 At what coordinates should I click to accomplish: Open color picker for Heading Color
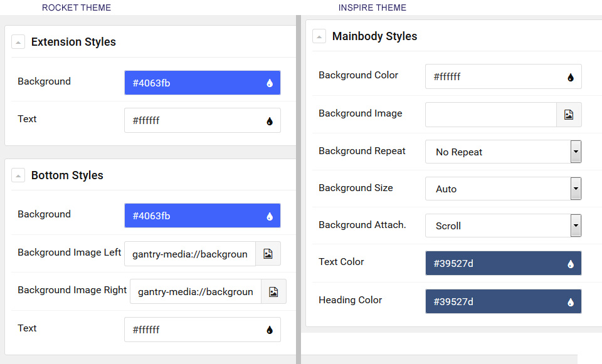point(571,302)
